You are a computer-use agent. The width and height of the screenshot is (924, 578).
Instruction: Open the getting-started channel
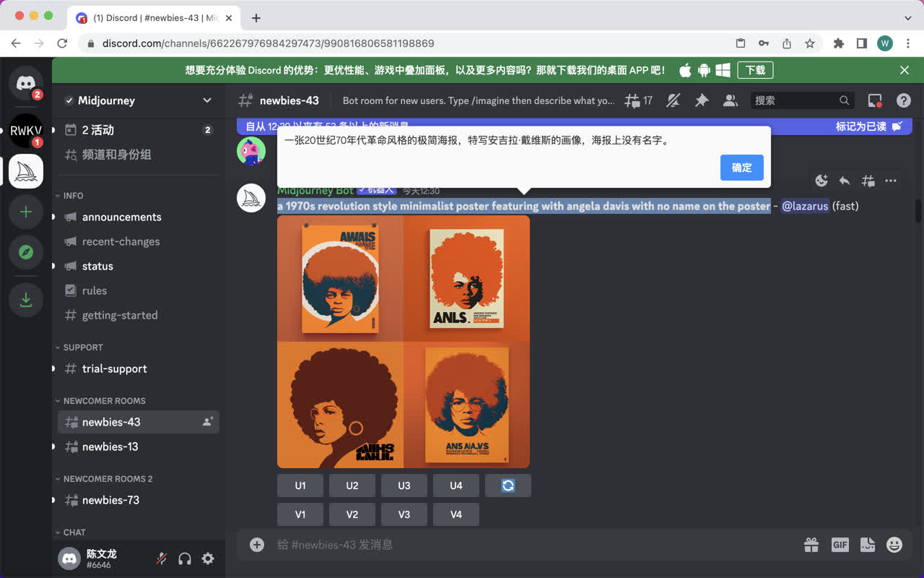pos(139,315)
